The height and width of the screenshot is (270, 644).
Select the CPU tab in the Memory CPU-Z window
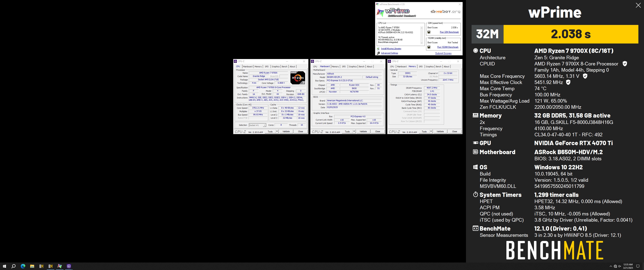tap(392, 67)
